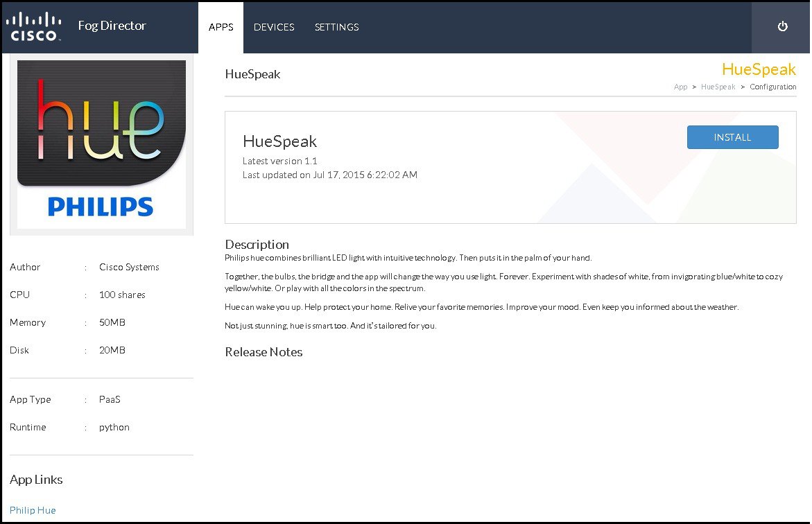Click the App Type label
This screenshot has width=812, height=524.
(x=30, y=400)
